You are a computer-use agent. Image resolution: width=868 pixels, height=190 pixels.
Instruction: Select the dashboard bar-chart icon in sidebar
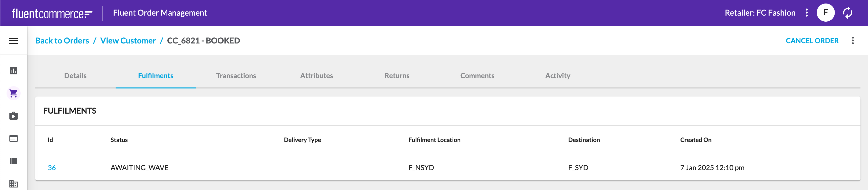tap(14, 71)
